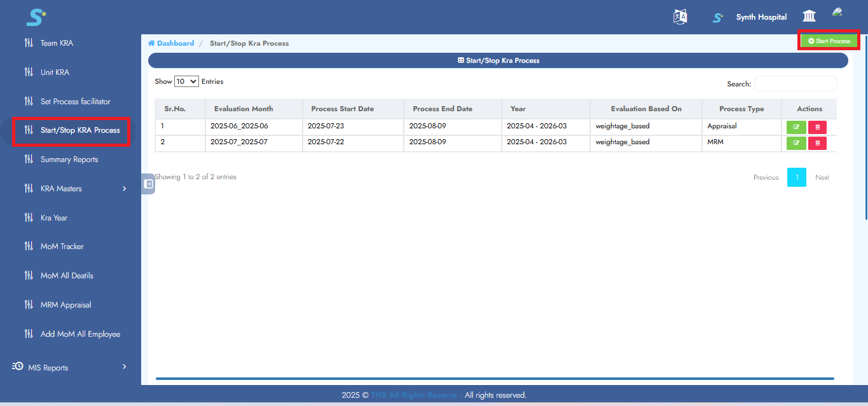Select page 1 in pagination

pos(796,177)
